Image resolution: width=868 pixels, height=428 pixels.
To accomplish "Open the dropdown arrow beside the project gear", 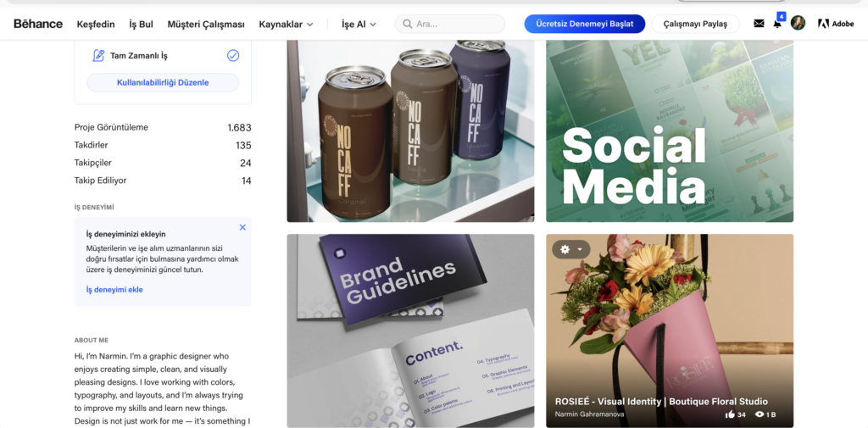I will 580,250.
